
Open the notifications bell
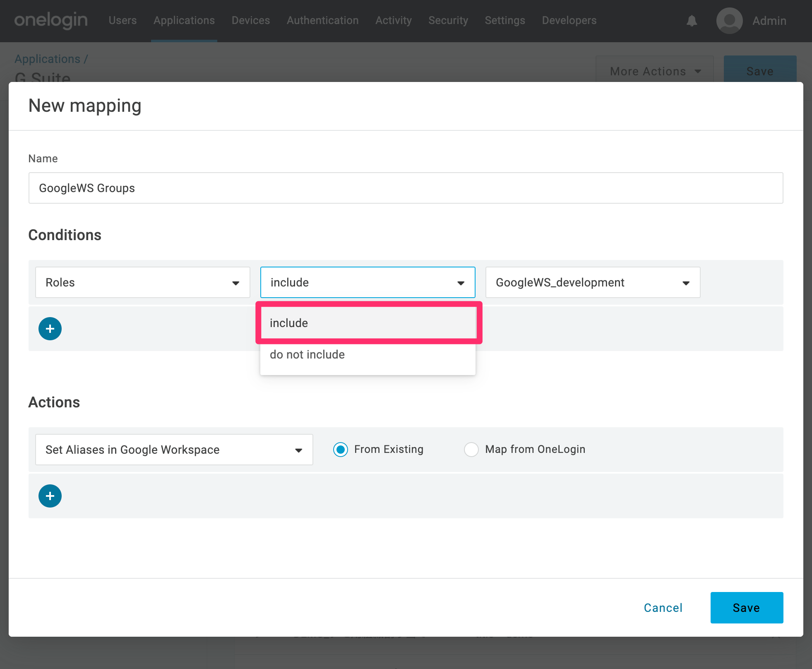(692, 21)
